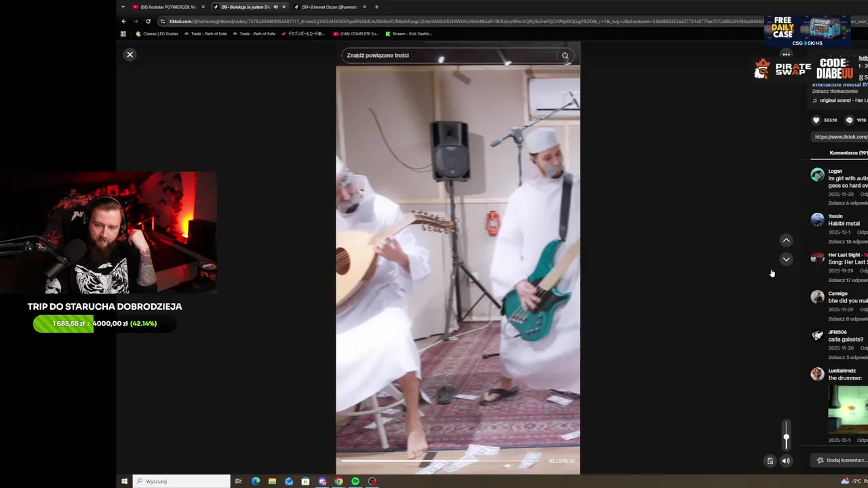This screenshot has width=868, height=488.
Task: Click the search magnifier in related content box
Action: tap(565, 56)
